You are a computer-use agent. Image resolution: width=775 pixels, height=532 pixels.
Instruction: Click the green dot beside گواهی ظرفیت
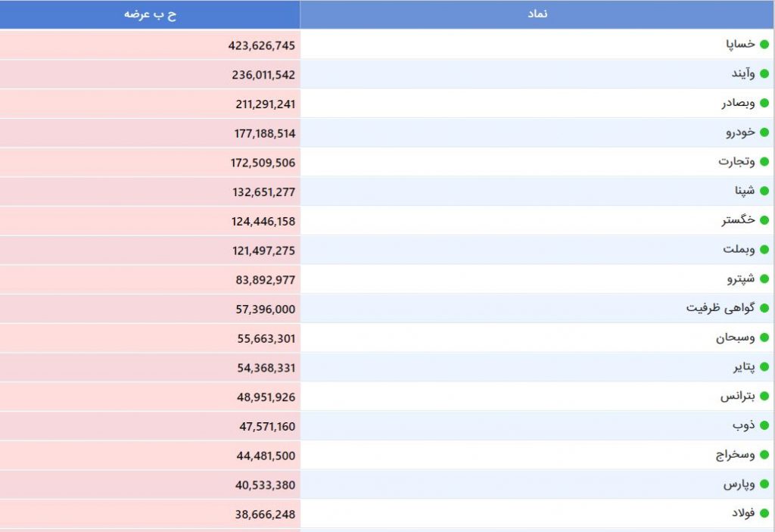[764, 309]
